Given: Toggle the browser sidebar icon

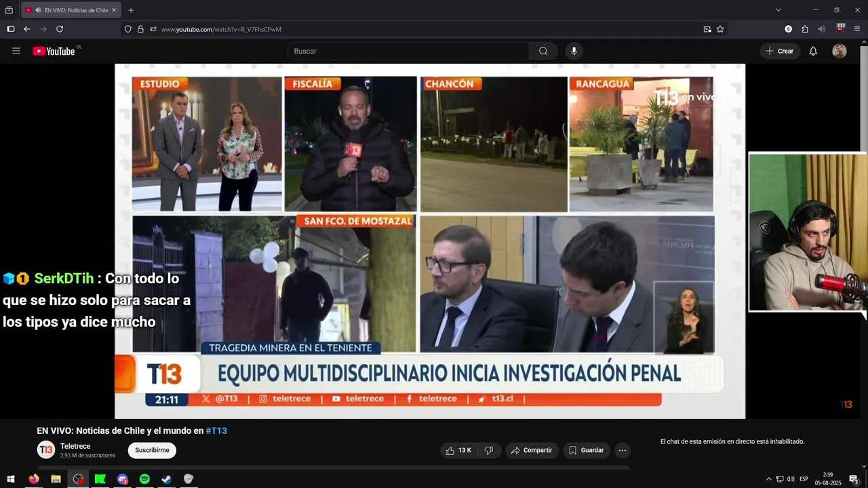Looking at the screenshot, I should [x=11, y=29].
